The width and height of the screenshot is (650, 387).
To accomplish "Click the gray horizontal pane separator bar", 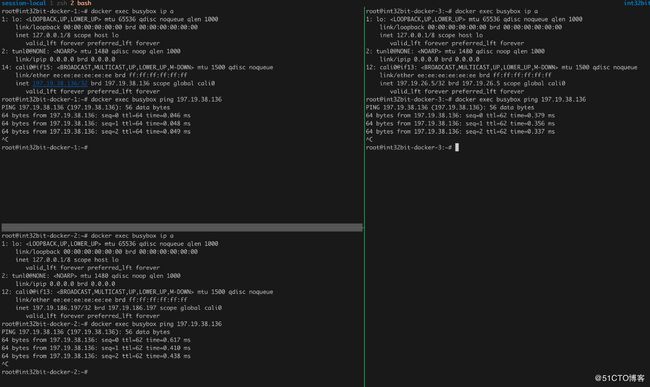I will point(182,227).
